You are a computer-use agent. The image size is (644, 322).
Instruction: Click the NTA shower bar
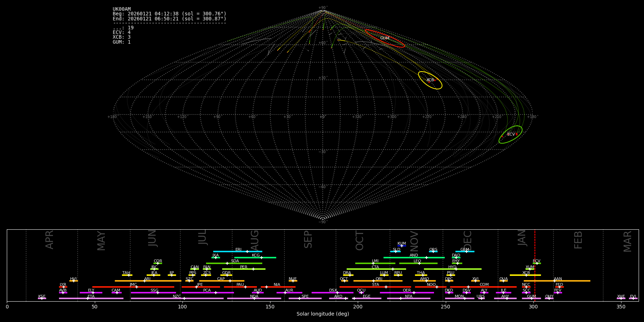(x=409, y=298)
